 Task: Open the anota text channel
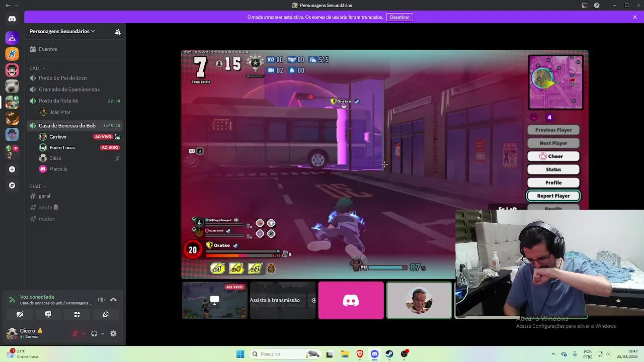[74, 207]
